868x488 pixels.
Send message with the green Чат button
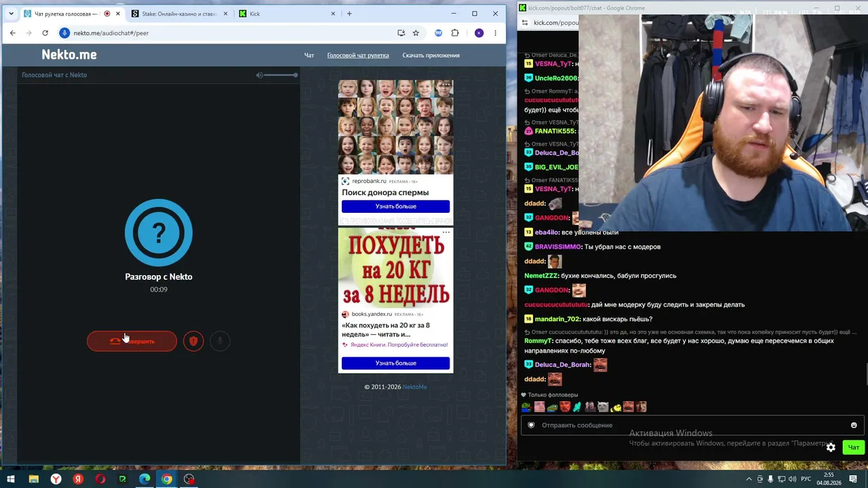click(x=853, y=447)
